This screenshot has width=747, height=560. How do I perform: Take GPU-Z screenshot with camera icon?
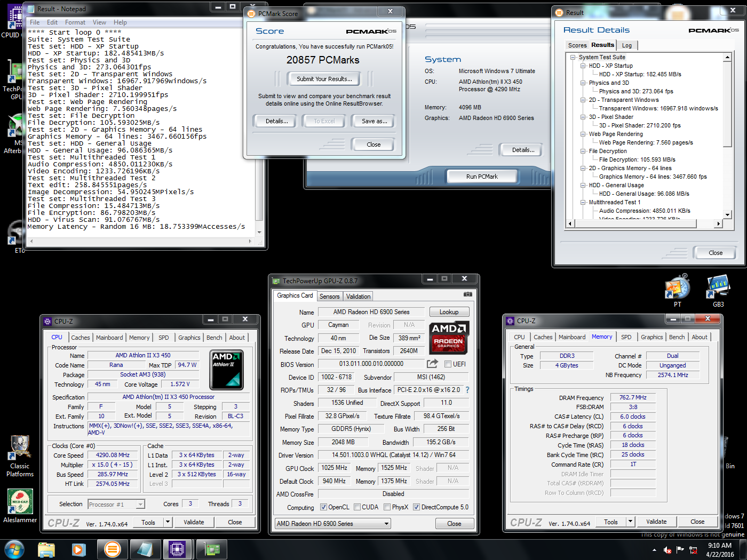468,294
